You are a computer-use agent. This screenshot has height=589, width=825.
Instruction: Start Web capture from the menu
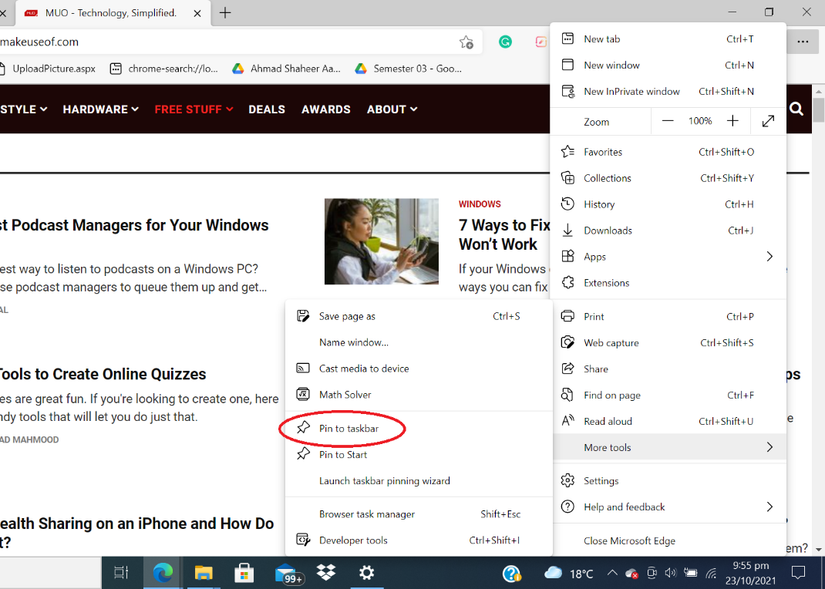(668, 343)
